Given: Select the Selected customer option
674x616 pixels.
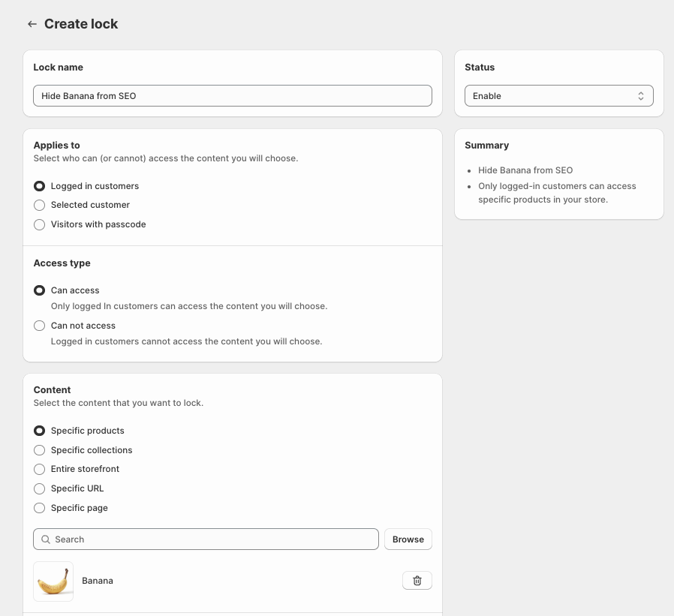Looking at the screenshot, I should coord(39,205).
